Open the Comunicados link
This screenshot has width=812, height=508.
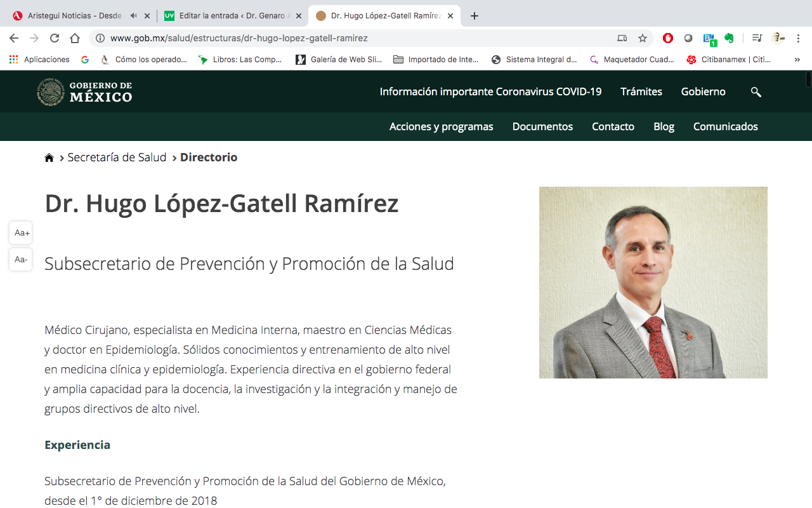[x=725, y=127]
